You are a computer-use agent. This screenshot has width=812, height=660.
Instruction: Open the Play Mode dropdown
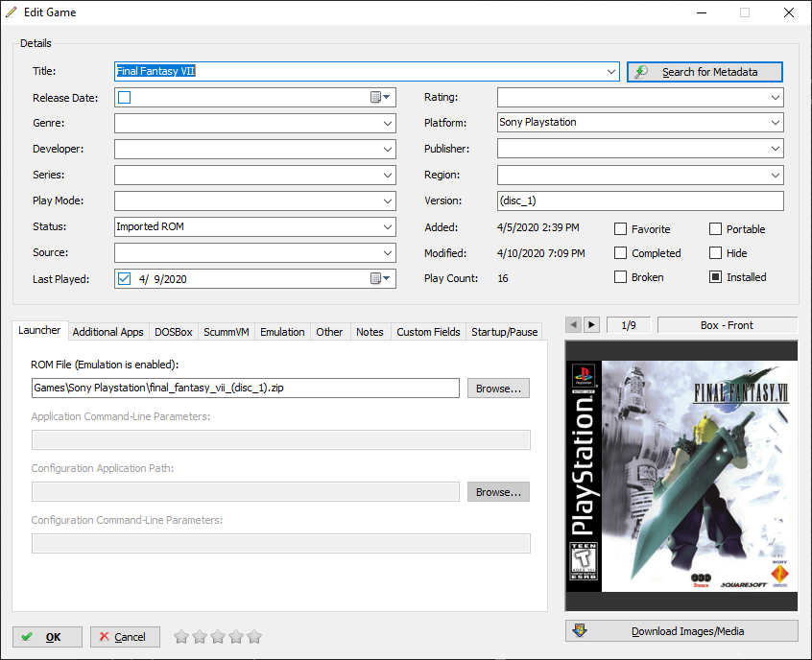coord(388,200)
